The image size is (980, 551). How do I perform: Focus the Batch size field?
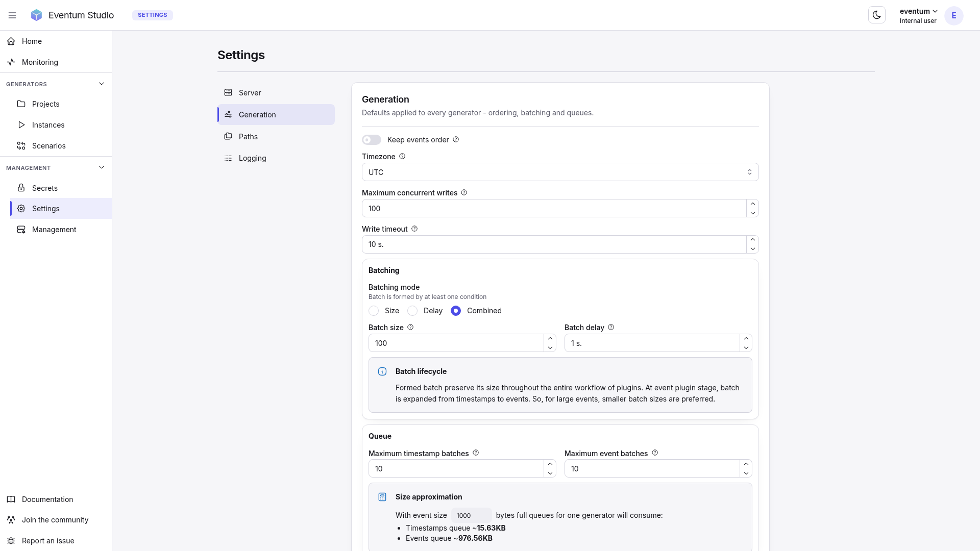coord(456,343)
